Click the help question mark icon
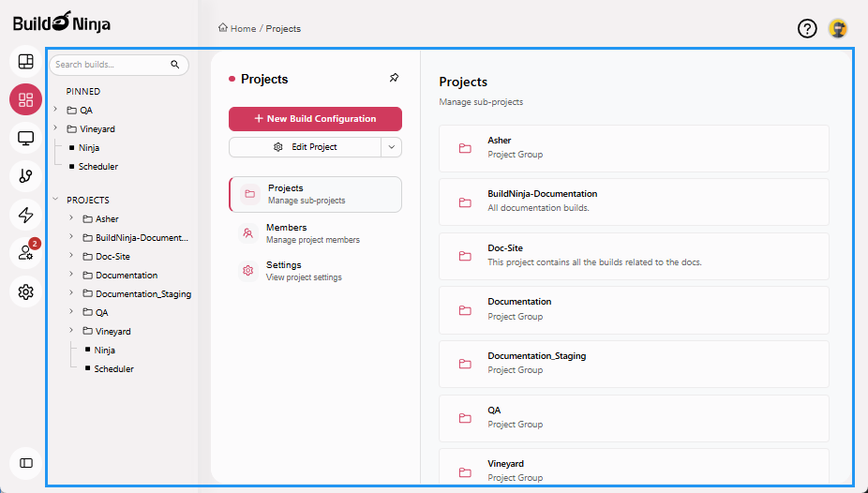This screenshot has width=868, height=493. coord(807,28)
